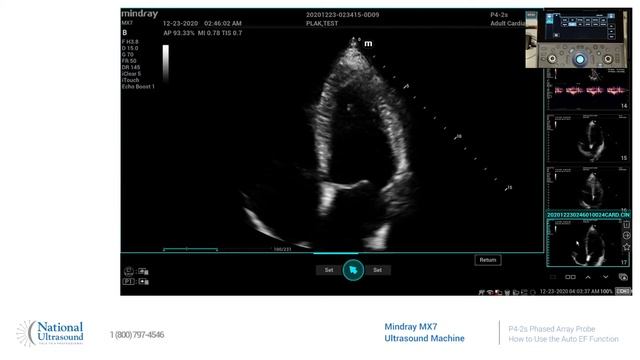This screenshot has width=640, height=360.
Task: Click 'How to Use the Auto EF Function' text
Action: (563, 339)
